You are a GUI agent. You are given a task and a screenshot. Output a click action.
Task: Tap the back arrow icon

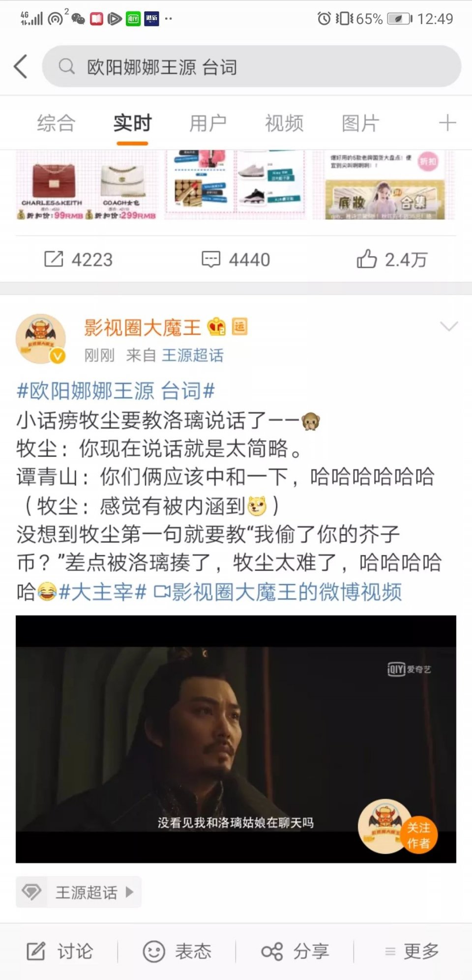click(x=21, y=66)
